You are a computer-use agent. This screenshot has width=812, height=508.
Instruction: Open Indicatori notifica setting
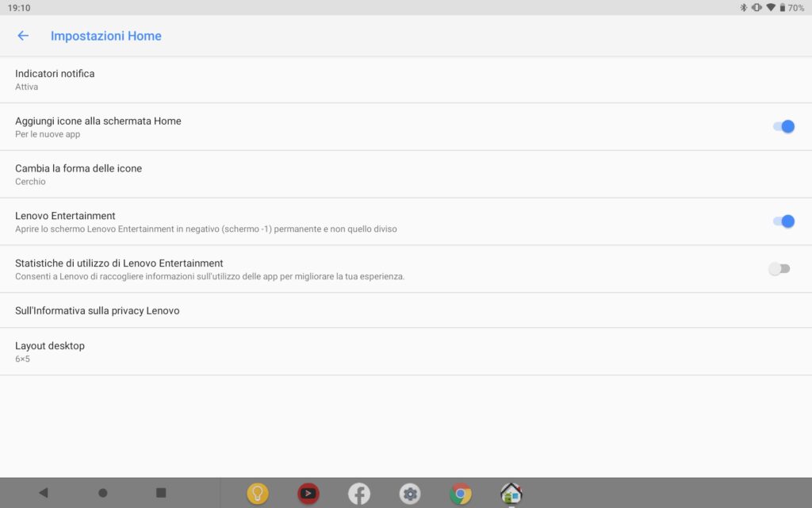tap(406, 80)
